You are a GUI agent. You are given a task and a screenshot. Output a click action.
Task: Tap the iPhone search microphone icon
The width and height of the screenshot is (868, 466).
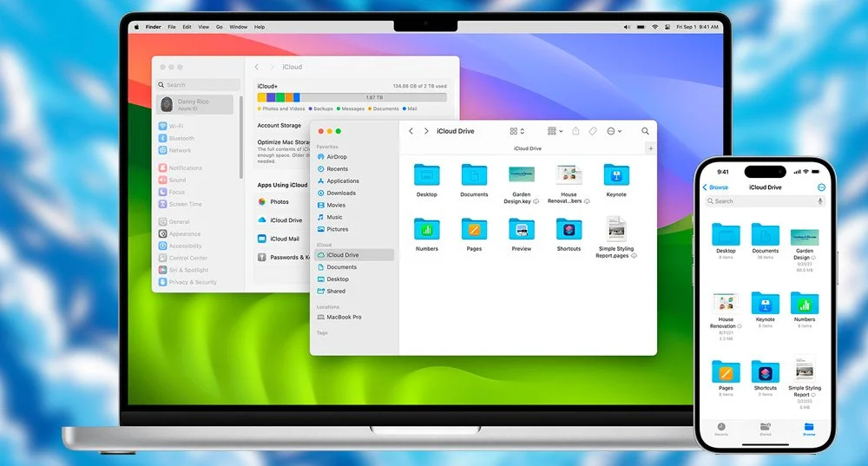820,201
